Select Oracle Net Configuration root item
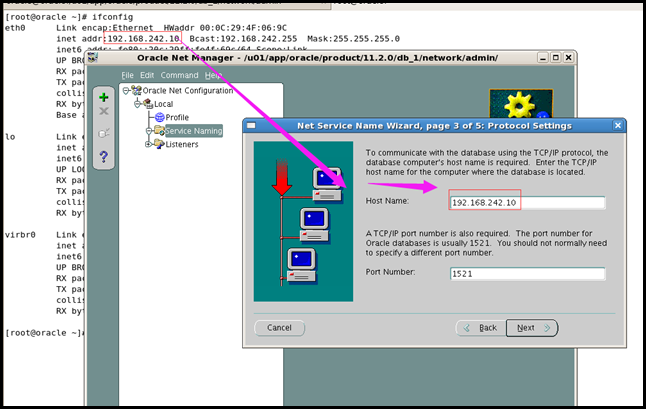This screenshot has height=409, width=646. pos(187,91)
